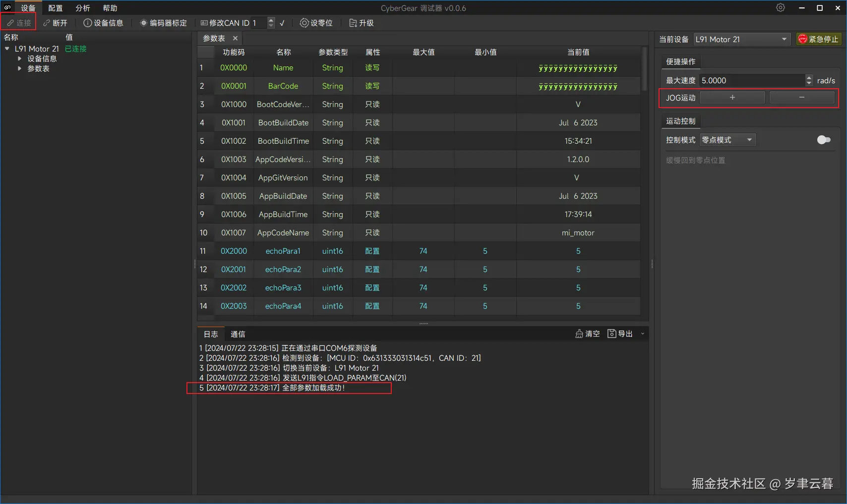Expand the 参数表 tree node
Viewport: 847px width, 504px height.
pos(19,68)
